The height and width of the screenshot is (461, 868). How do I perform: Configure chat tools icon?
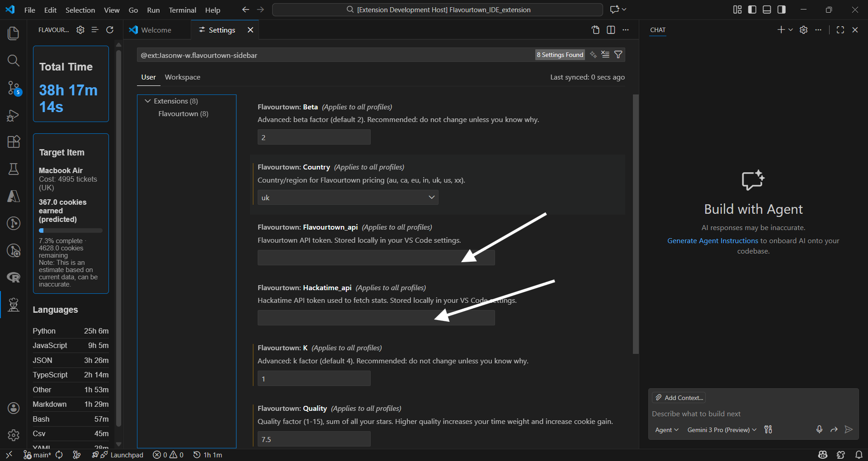(768, 429)
